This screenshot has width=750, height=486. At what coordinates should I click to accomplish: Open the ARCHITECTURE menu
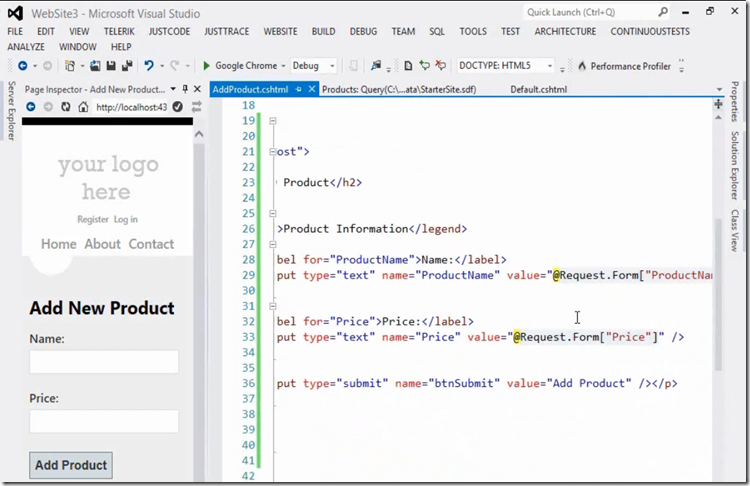pyautogui.click(x=565, y=32)
